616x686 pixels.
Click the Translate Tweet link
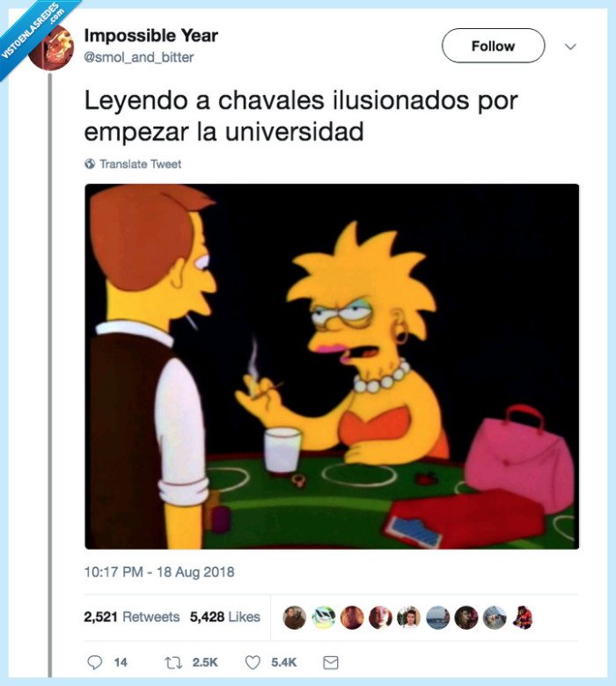pos(140,164)
